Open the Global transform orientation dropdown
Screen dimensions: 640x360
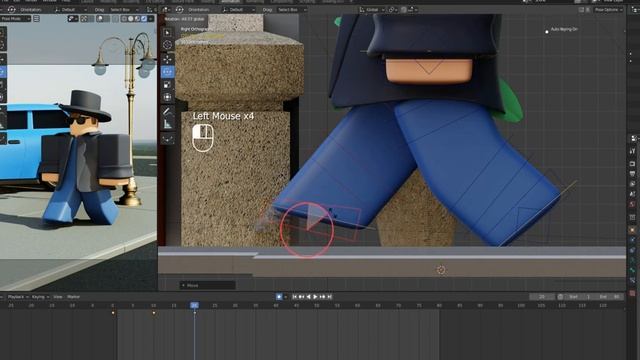[x=371, y=9]
